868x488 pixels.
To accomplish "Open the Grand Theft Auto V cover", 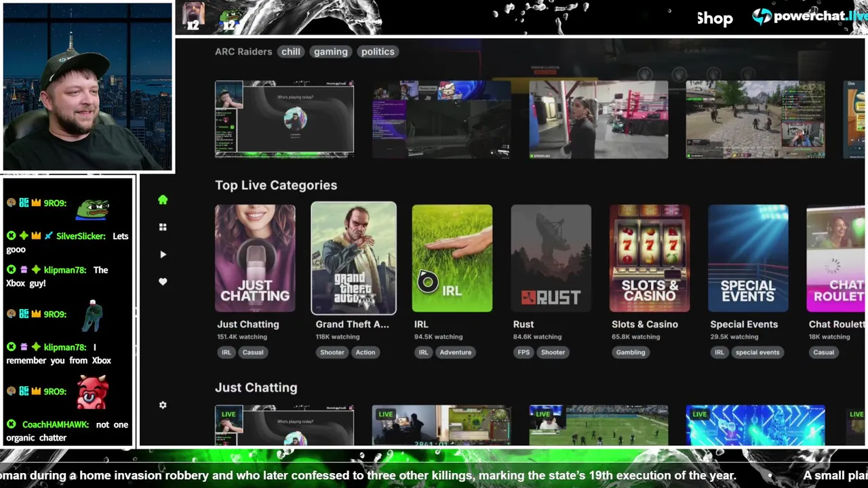I will coord(353,258).
